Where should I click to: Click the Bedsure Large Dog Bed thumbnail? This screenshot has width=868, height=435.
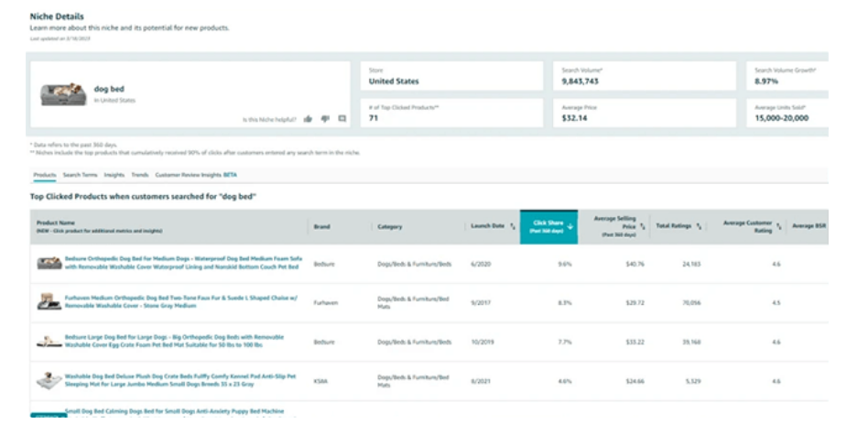tap(49, 341)
